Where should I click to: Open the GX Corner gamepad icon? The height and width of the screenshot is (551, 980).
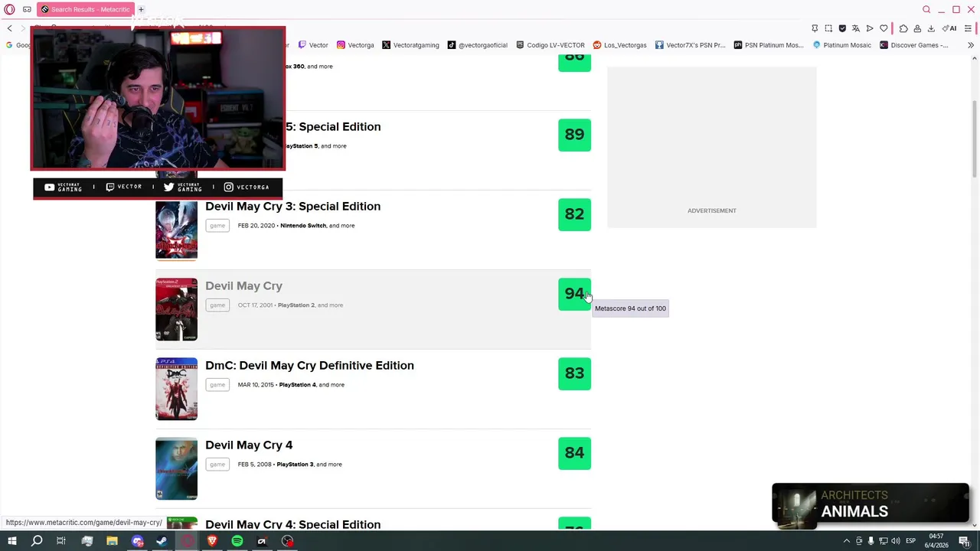click(27, 9)
